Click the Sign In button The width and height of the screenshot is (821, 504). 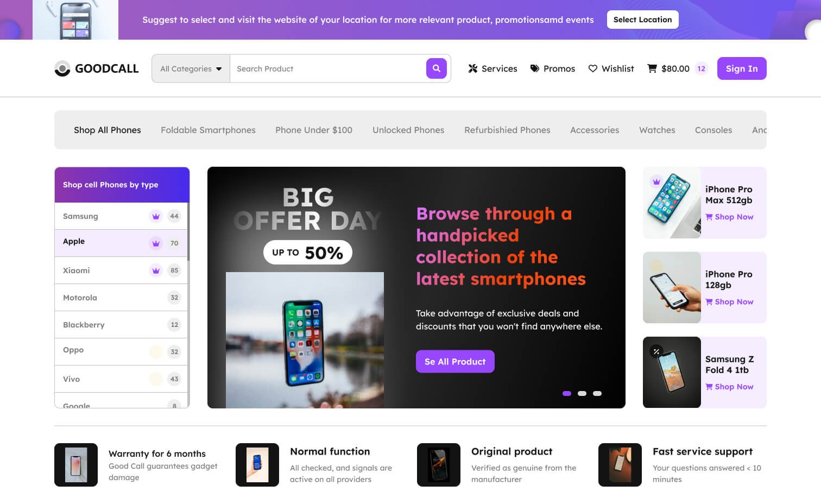(x=742, y=68)
